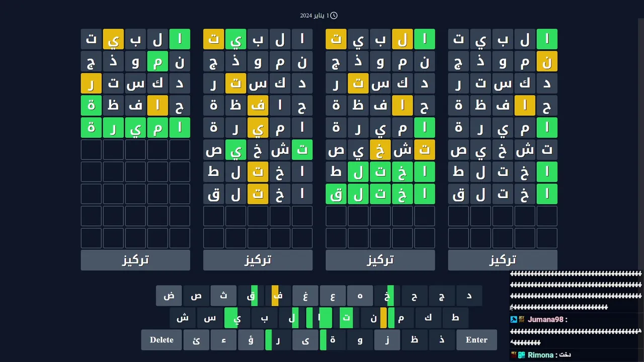Image resolution: width=644 pixels, height=362 pixels.
Task: Select the ي key on the keyboard
Action: click(x=237, y=318)
